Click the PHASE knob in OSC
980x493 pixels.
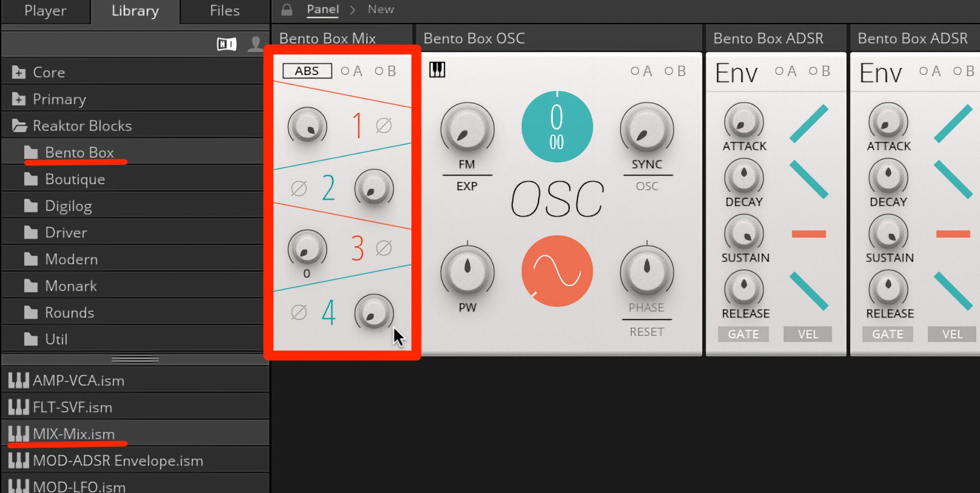647,272
